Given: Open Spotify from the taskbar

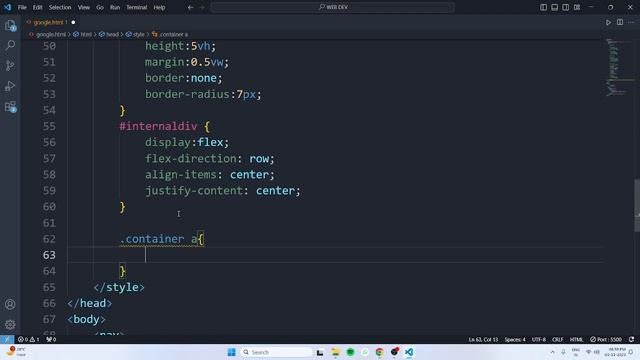Looking at the screenshot, I should [x=350, y=352].
